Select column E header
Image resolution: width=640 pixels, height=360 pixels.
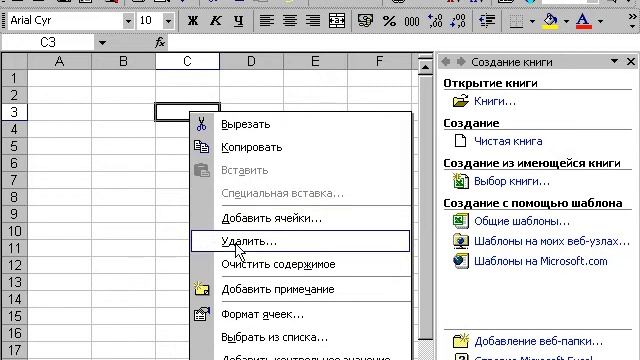click(x=315, y=61)
